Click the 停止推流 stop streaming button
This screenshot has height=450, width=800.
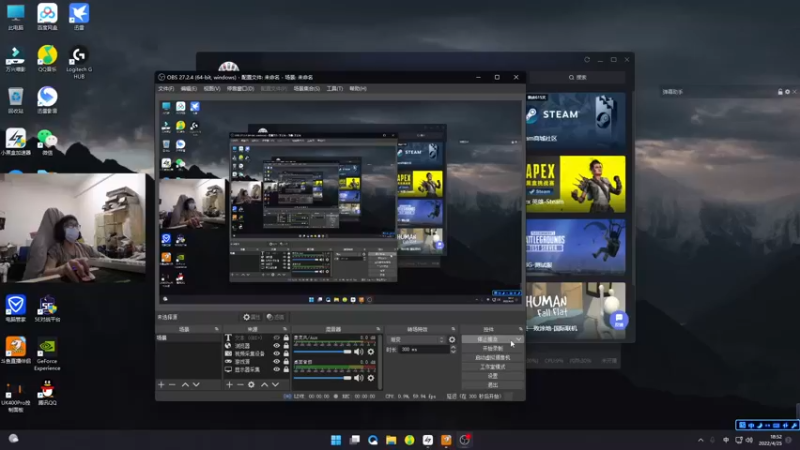[488, 339]
